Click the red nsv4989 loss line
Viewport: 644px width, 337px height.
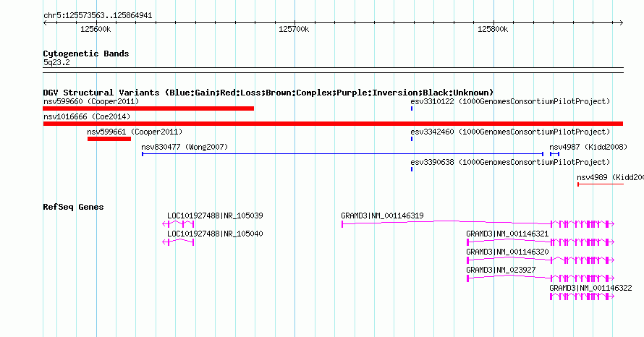(x=601, y=184)
